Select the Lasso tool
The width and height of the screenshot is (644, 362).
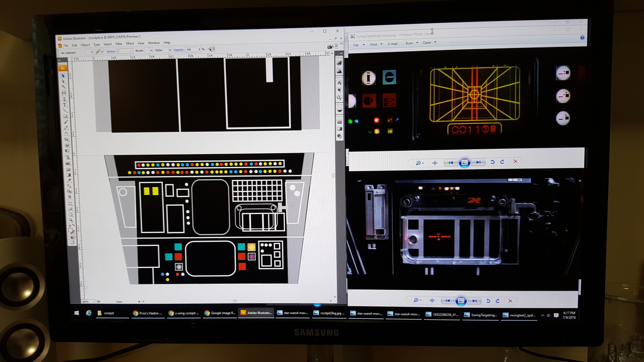(x=64, y=92)
